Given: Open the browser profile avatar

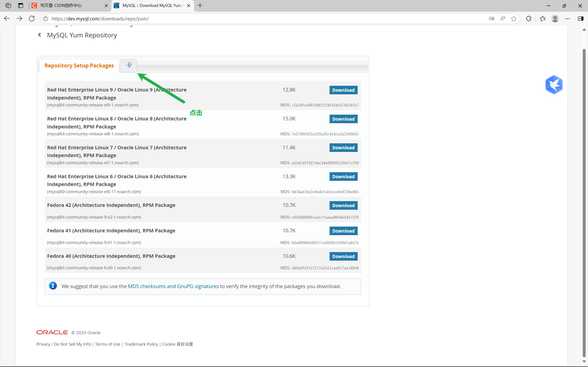Looking at the screenshot, I should click(555, 19).
